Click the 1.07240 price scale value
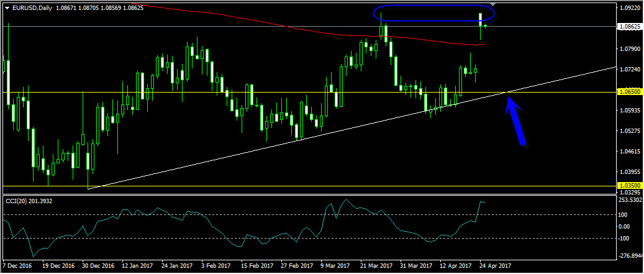 click(630, 70)
